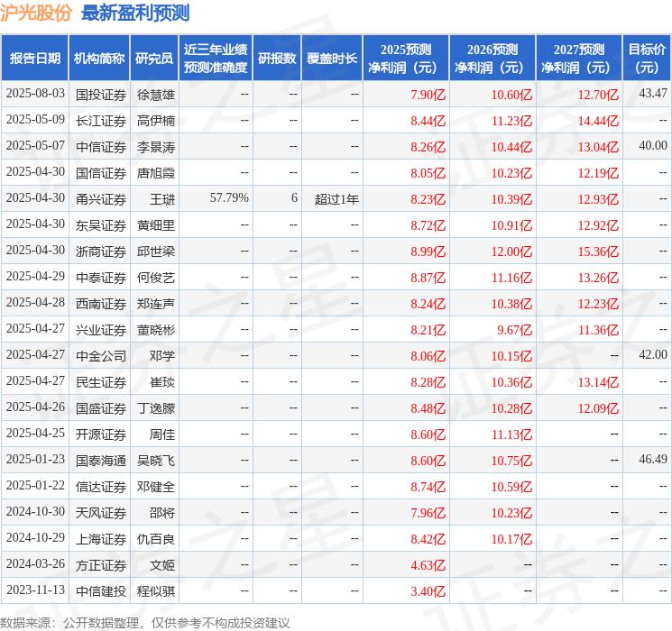Click the 13.14亿 forecast value

tap(598, 382)
